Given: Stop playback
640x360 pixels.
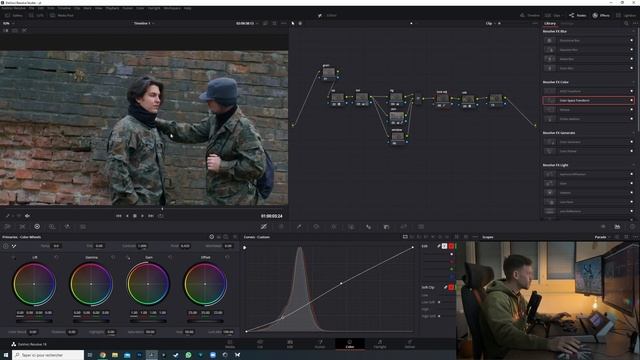Looking at the screenshot, I should [135, 216].
